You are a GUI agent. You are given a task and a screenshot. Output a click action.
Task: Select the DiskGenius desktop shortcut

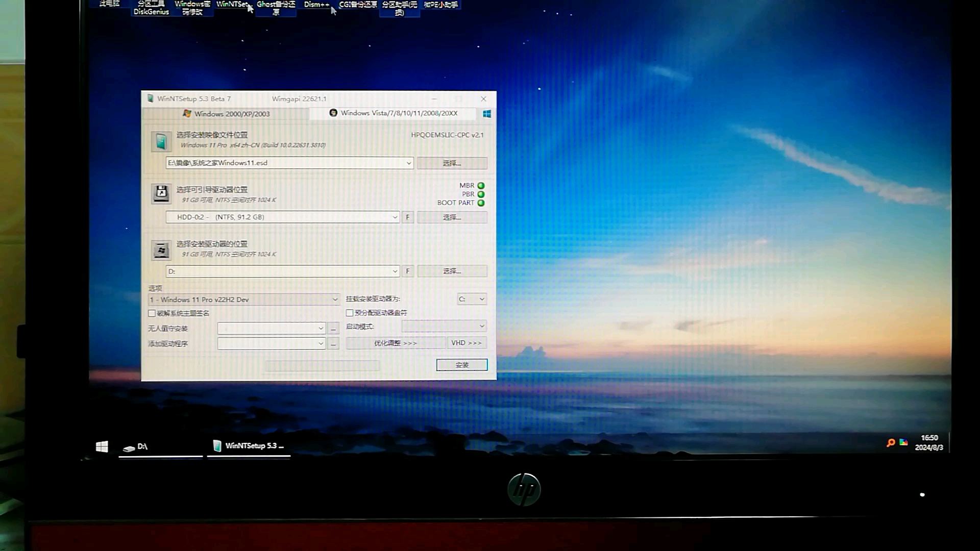point(151,8)
